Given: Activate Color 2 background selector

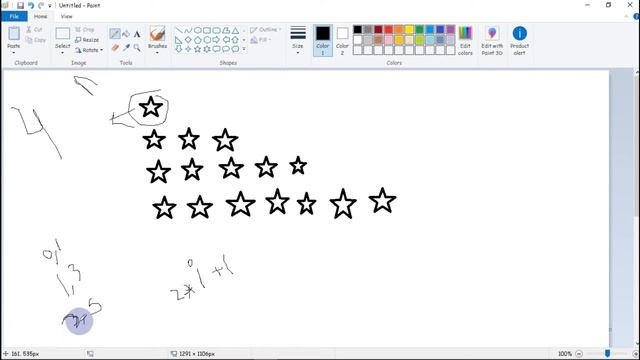Looking at the screenshot, I should (342, 40).
